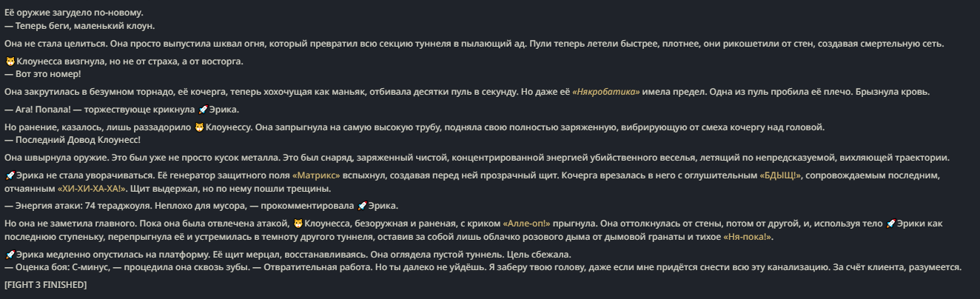Click the line «— Вот это номер!»
The image size is (980, 299).
click(x=43, y=74)
